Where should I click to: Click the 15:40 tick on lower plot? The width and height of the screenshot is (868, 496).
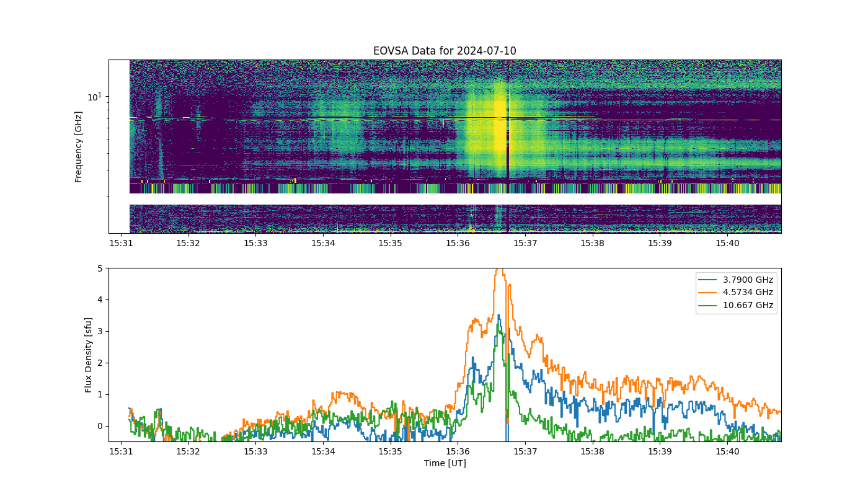(x=727, y=451)
